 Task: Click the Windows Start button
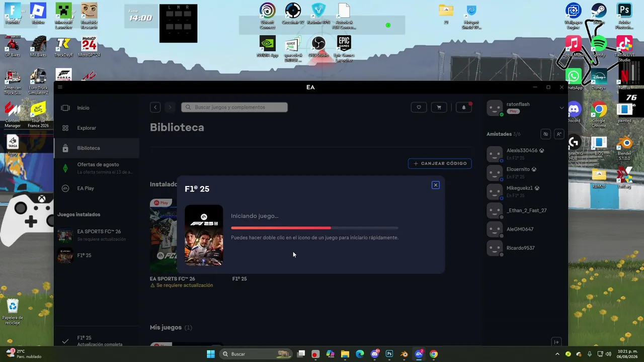(x=211, y=354)
